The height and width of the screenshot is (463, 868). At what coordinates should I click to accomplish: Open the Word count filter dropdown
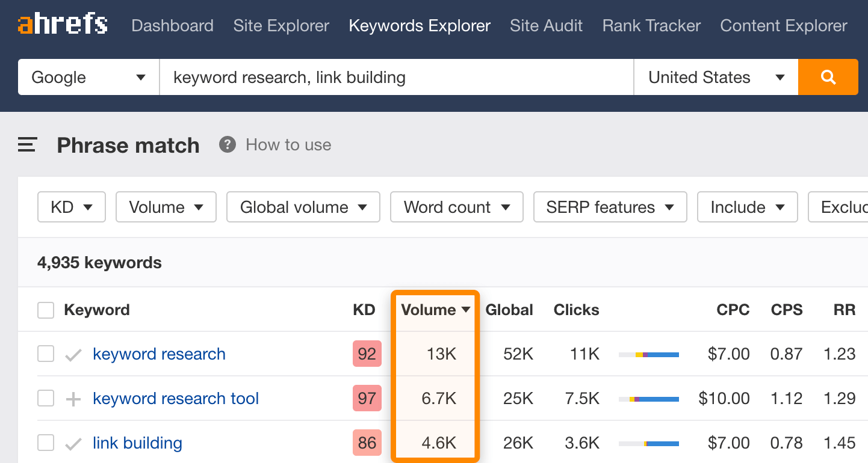tap(456, 207)
